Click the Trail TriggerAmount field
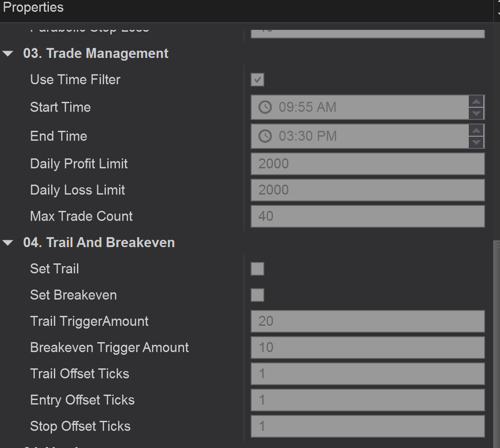 (367, 321)
